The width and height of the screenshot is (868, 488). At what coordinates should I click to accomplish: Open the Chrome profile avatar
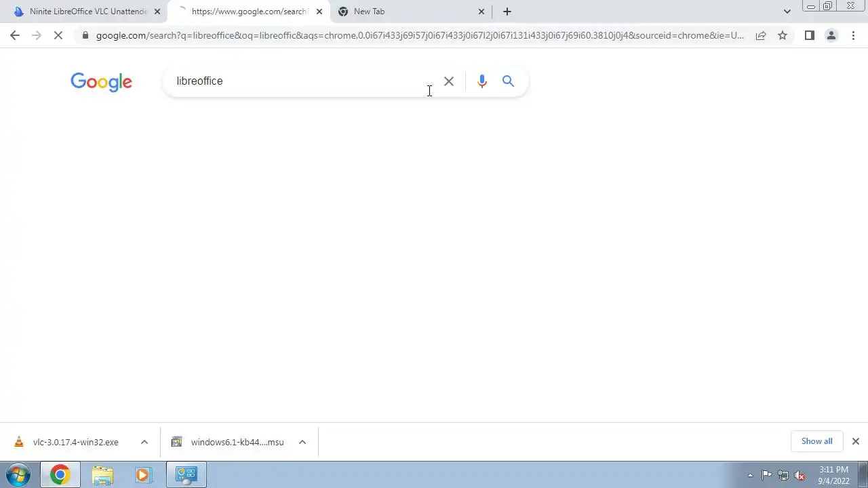coord(831,35)
